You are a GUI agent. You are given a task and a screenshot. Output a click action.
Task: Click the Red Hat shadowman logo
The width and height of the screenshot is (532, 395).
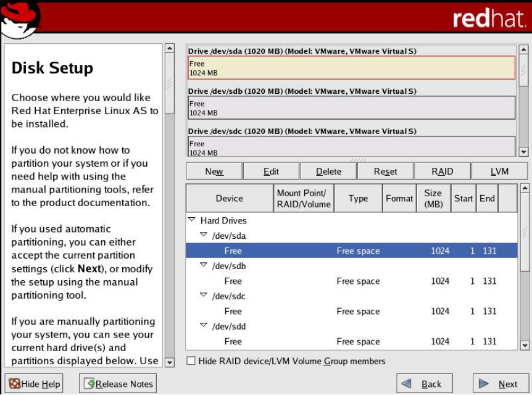[x=20, y=19]
